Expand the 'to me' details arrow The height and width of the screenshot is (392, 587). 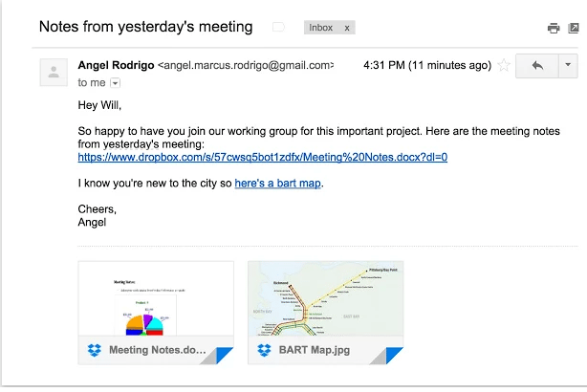click(116, 83)
